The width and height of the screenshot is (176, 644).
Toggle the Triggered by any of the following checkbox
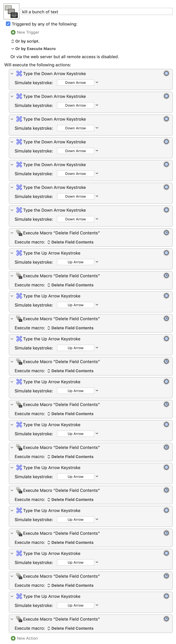8,24
